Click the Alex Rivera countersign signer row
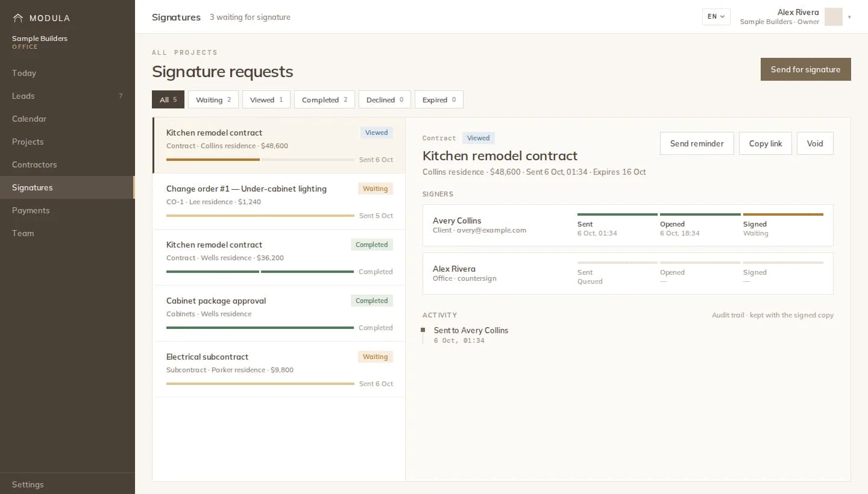The image size is (868, 494). click(628, 274)
